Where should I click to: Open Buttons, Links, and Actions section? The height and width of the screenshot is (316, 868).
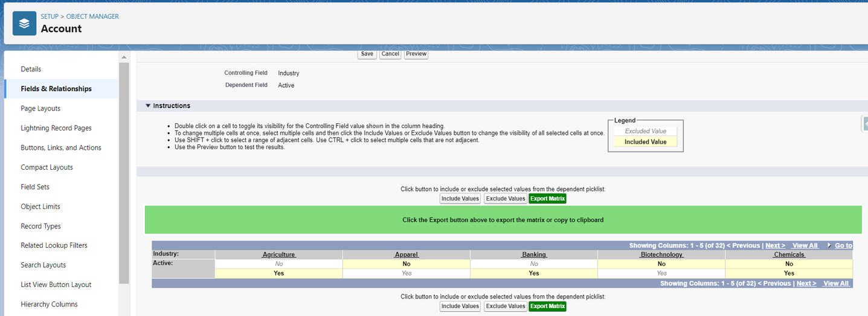tap(61, 147)
